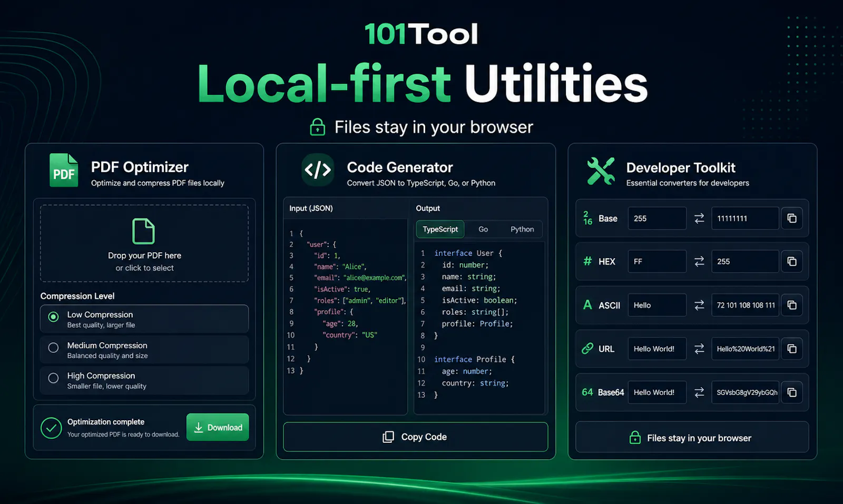Swap direction in the URL converter row
The height and width of the screenshot is (504, 843).
699,349
